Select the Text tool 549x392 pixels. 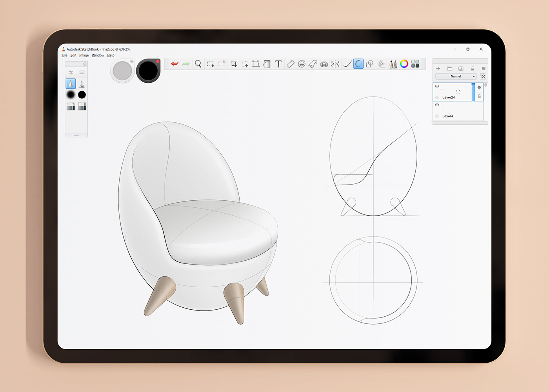[x=278, y=64]
